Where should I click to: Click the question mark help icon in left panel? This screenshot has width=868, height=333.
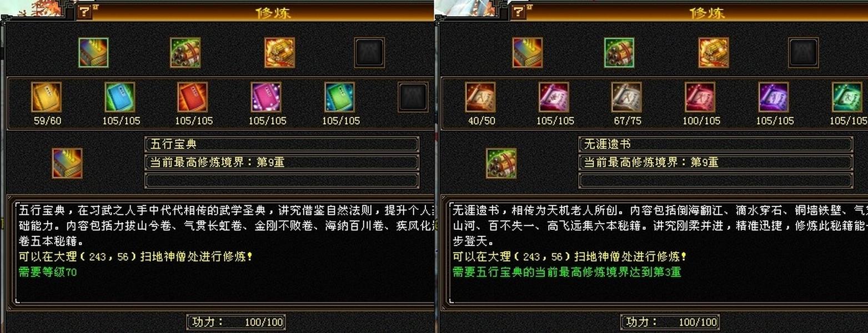pos(84,12)
